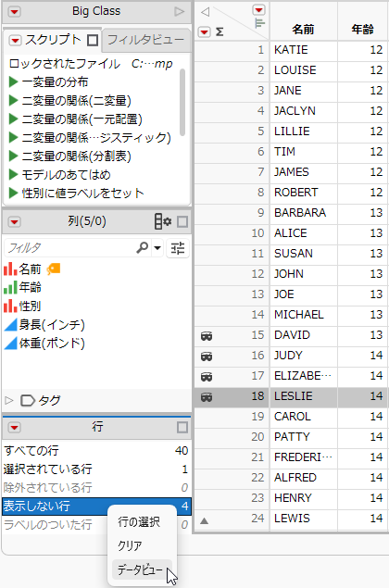Toggle the square box in 列 panel header
The image size is (389, 588).
(182, 222)
